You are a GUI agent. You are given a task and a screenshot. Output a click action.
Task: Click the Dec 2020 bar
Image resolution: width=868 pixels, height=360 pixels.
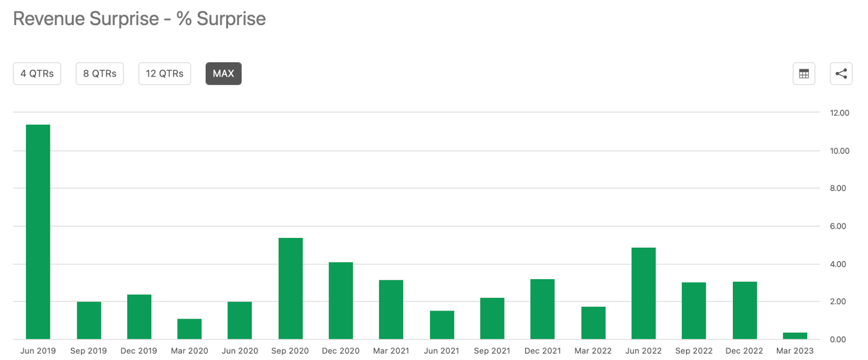pyautogui.click(x=341, y=301)
